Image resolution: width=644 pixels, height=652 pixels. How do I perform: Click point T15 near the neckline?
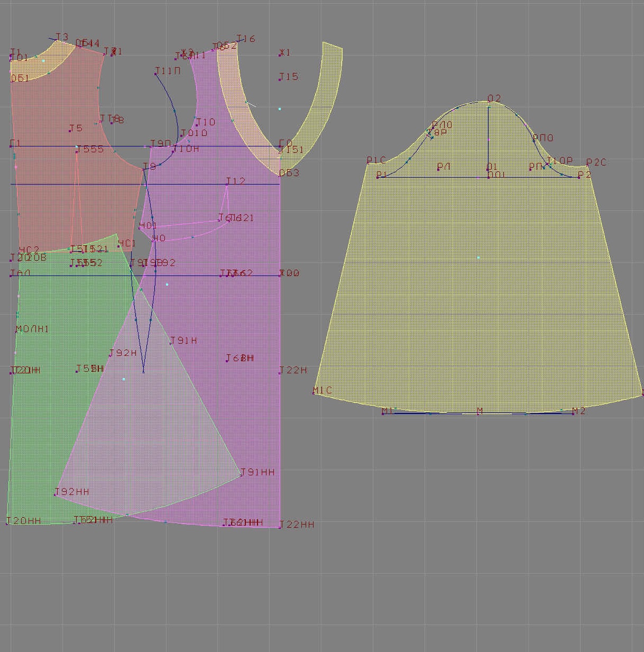(280, 79)
